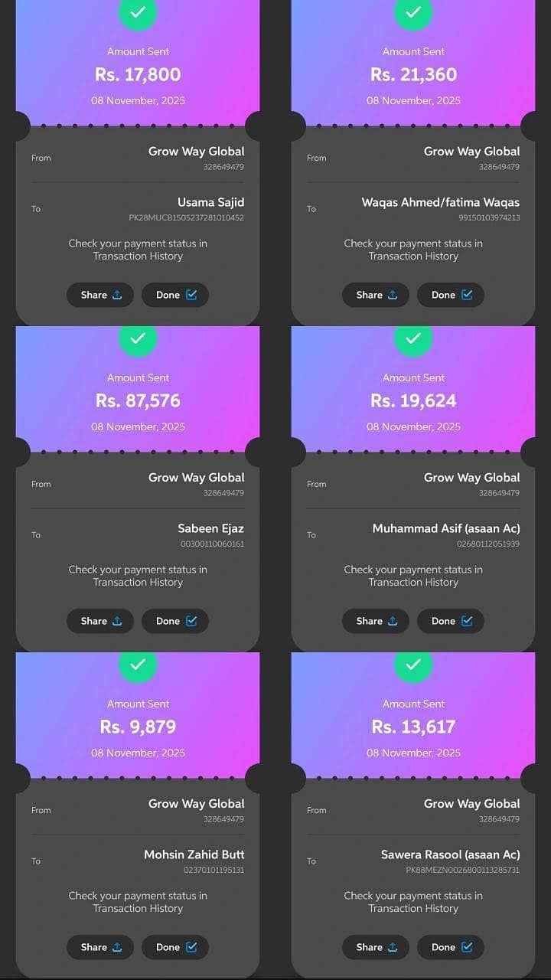
Task: Click the green success checkmark above Rs. 87,576
Action: click(x=138, y=338)
